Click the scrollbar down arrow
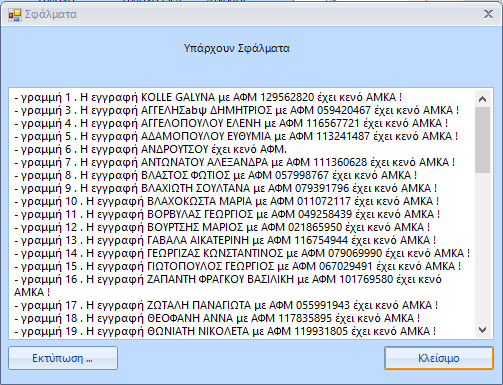 point(482,330)
